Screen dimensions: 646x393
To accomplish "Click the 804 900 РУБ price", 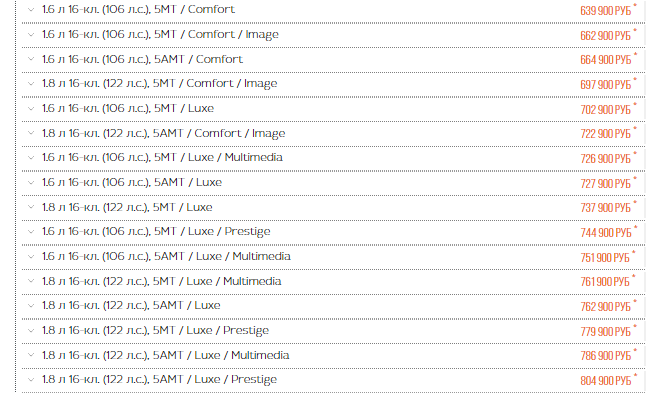I will (x=606, y=381).
